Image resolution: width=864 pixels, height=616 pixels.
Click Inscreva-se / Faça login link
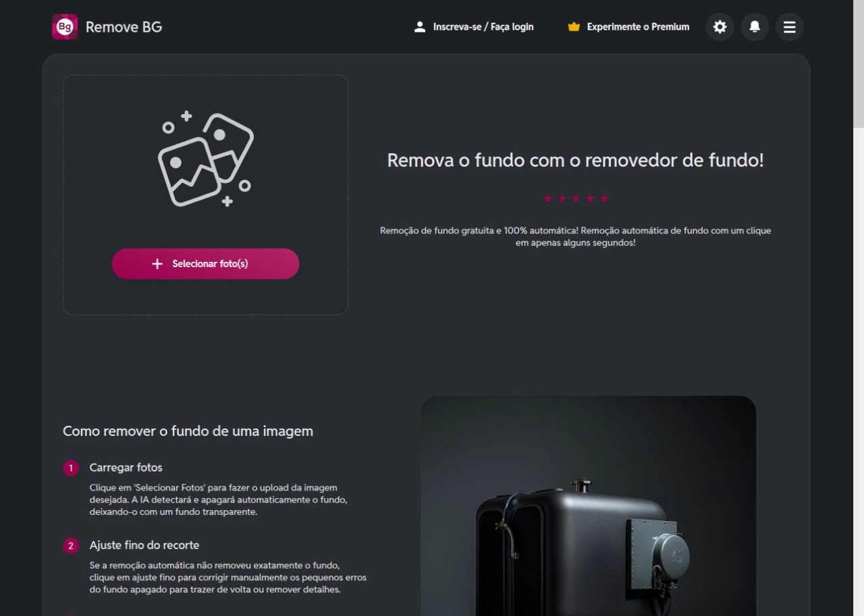click(x=483, y=27)
